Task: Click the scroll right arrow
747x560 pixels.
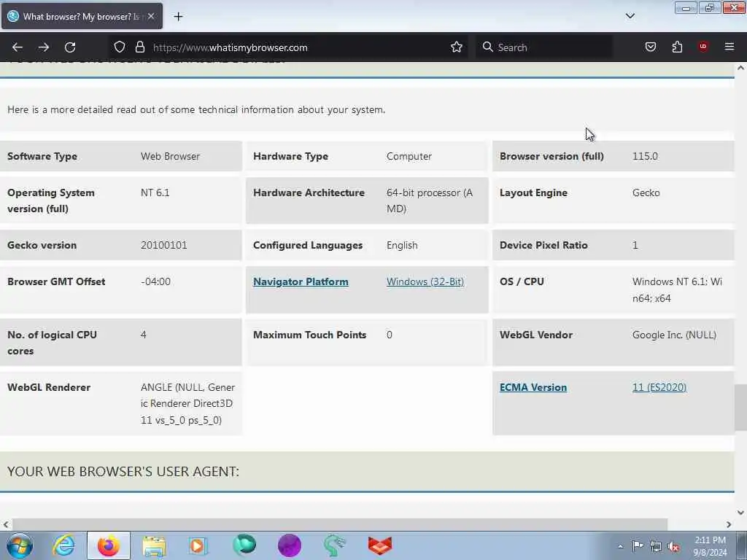Action: point(729,525)
